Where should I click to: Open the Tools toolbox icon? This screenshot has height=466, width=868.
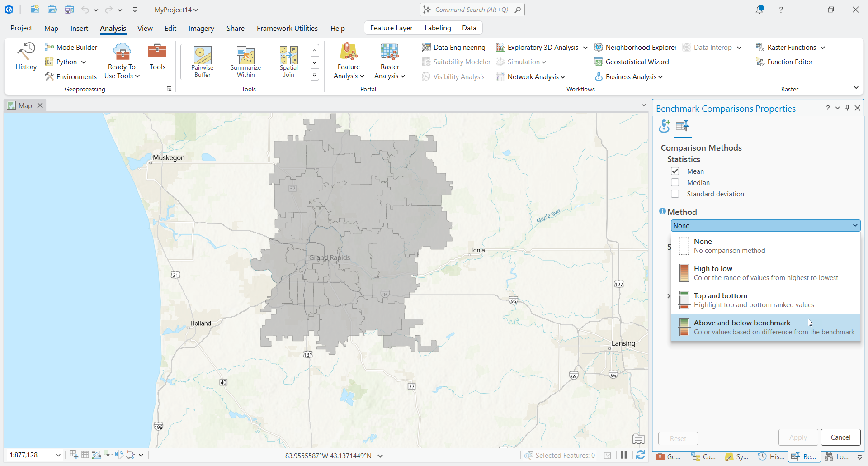tap(157, 57)
